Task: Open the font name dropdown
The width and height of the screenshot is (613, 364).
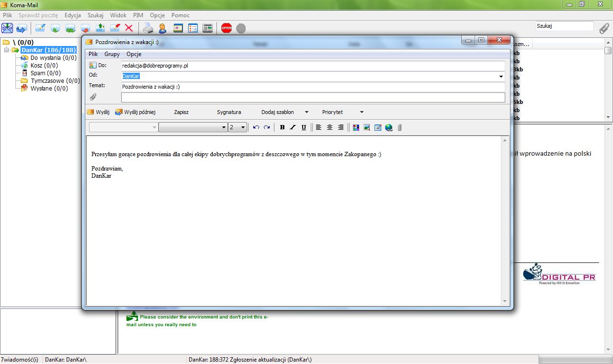Action: click(x=224, y=127)
